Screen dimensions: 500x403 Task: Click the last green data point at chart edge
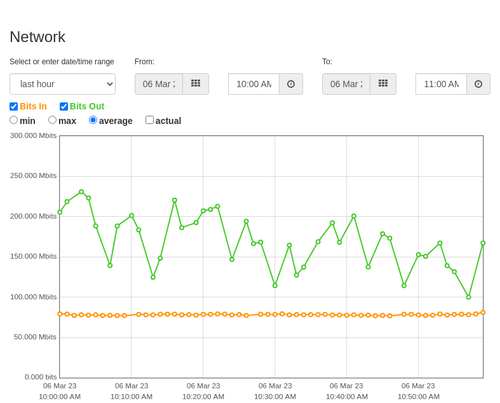[x=483, y=243]
